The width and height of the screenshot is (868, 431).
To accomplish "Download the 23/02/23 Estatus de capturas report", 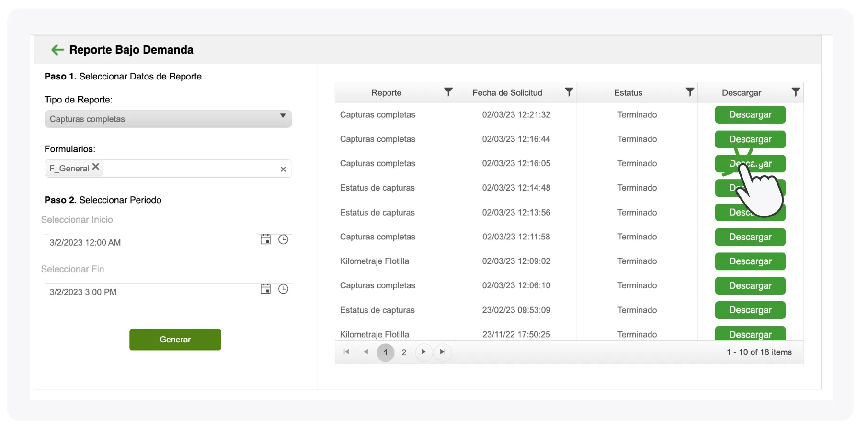I will (750, 310).
